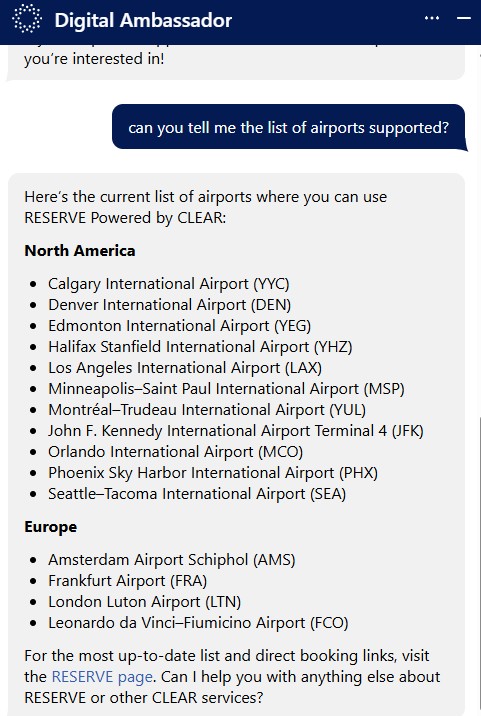This screenshot has width=481, height=716.
Task: Click the Digital Ambassador header title
Action: click(143, 20)
